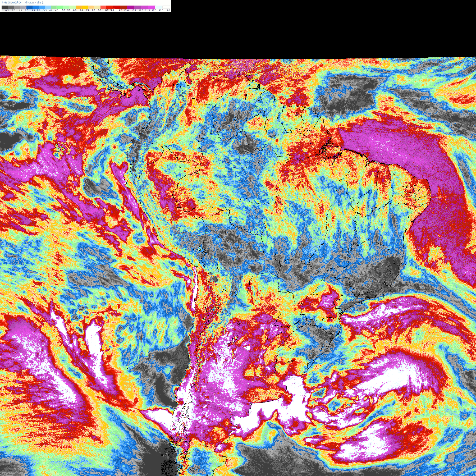Viewport: 476px width, 476px height.
Task: Click the 4.0 legend value
Action: 51,10
